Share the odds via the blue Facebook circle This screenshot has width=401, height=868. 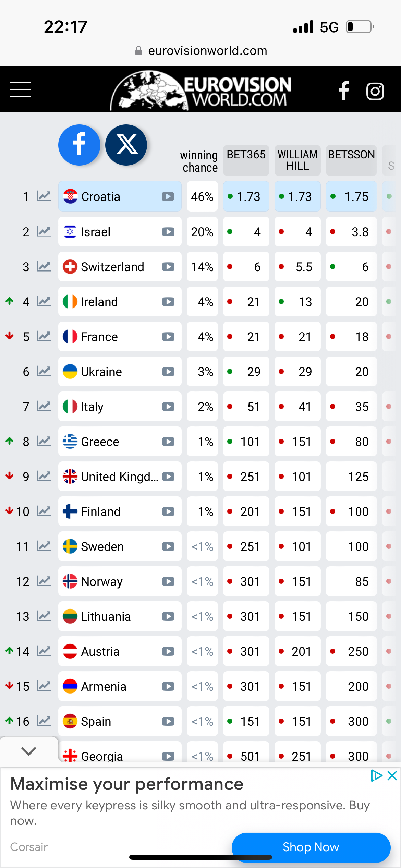[x=79, y=145]
